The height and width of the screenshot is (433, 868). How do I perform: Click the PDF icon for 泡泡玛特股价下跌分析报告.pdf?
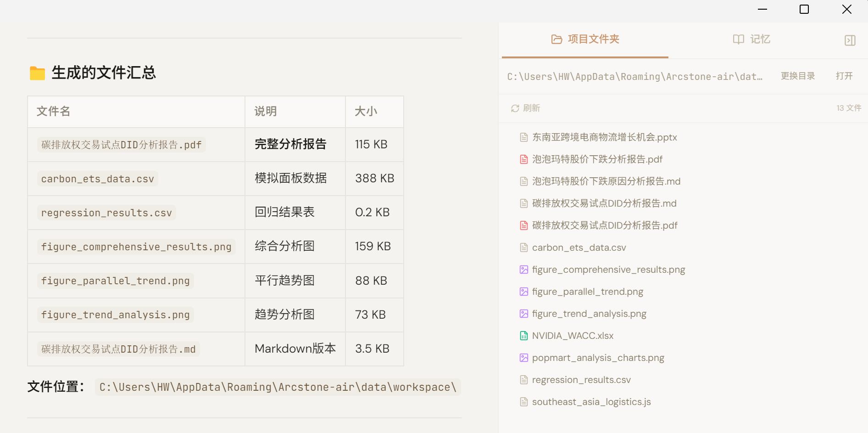point(523,159)
